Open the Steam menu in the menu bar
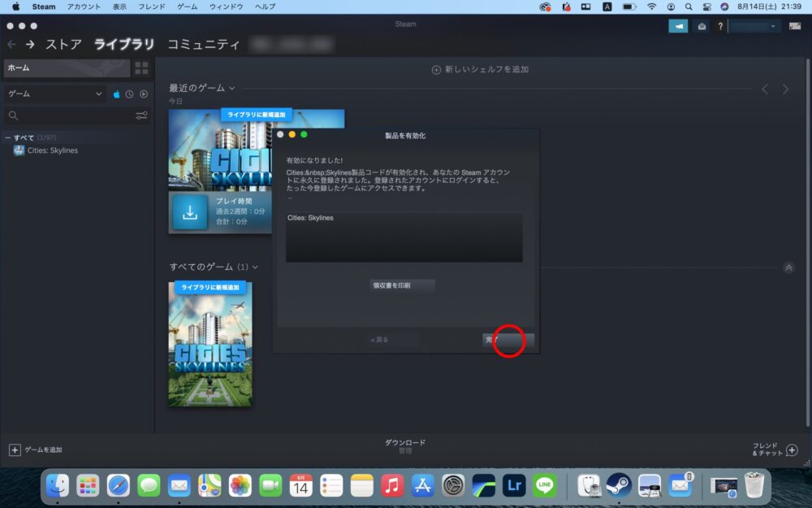The height and width of the screenshot is (508, 812). pyautogui.click(x=44, y=7)
